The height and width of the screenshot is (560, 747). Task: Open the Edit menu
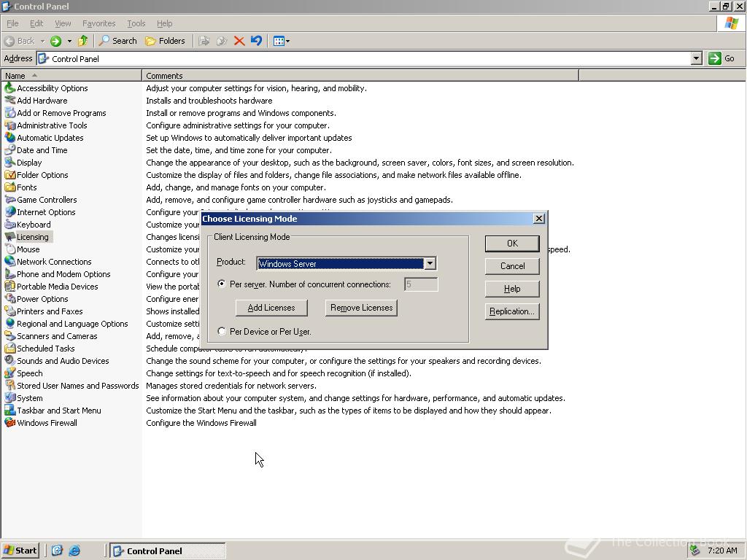[36, 23]
